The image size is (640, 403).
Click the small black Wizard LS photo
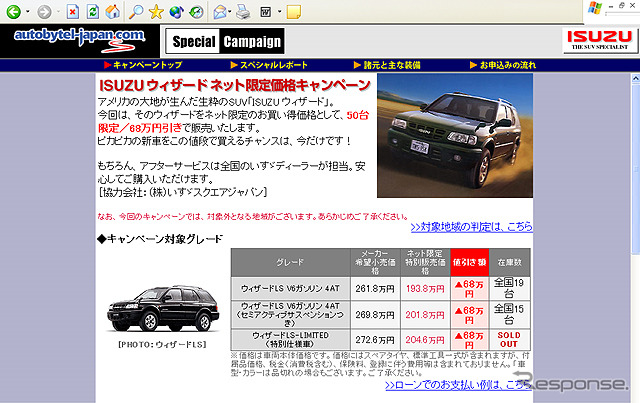click(162, 309)
